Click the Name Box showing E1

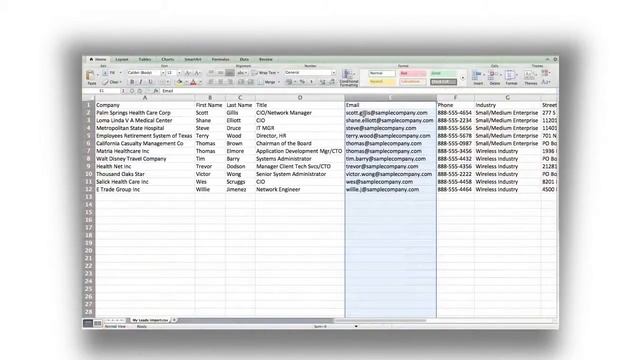click(102, 91)
